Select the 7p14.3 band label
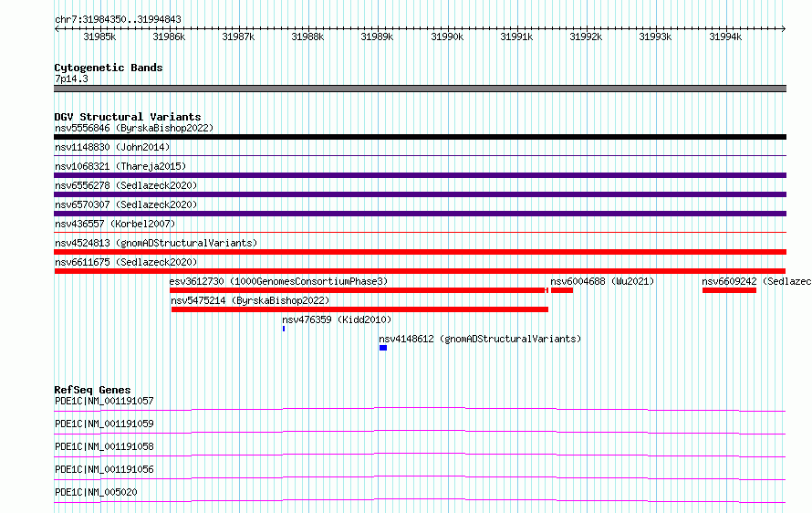The image size is (812, 513). point(71,79)
